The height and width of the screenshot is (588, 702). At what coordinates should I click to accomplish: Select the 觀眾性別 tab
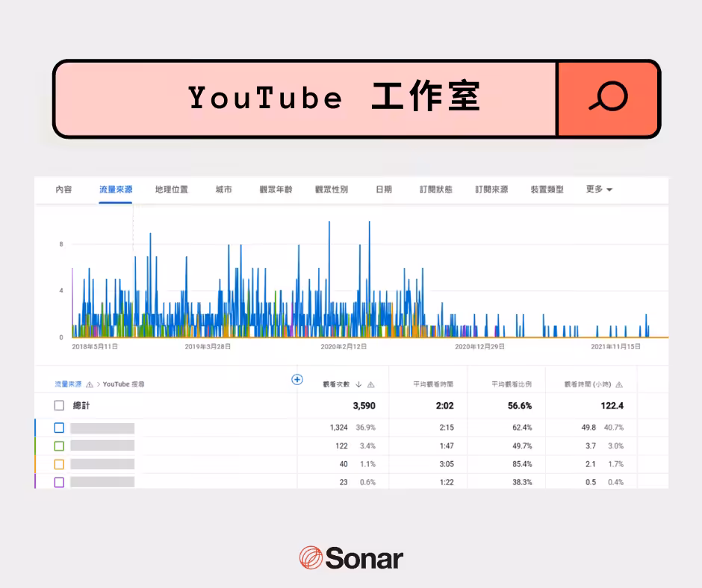tap(332, 190)
